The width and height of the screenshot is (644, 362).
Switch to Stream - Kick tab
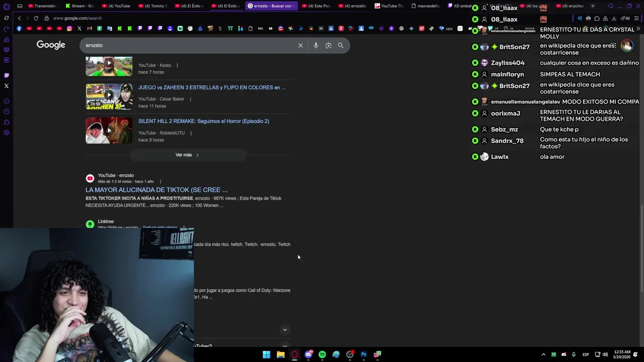(x=79, y=6)
